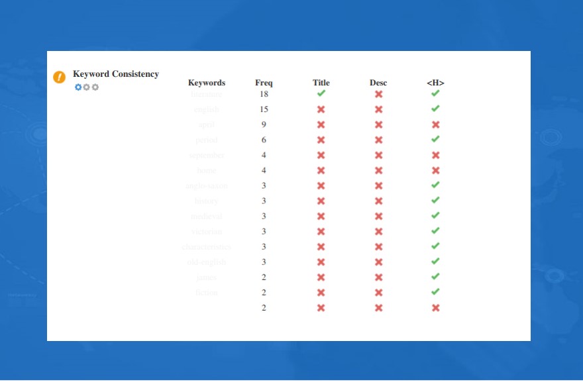Viewport: 583px width, 392px height.
Task: Click green Title checkmark for literature row
Action: click(321, 93)
